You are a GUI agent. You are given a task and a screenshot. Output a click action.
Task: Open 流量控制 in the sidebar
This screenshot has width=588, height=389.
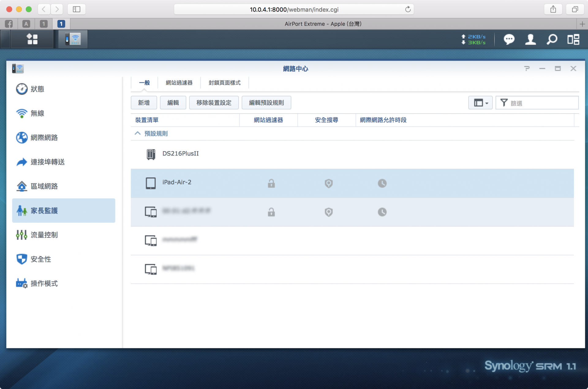point(44,235)
